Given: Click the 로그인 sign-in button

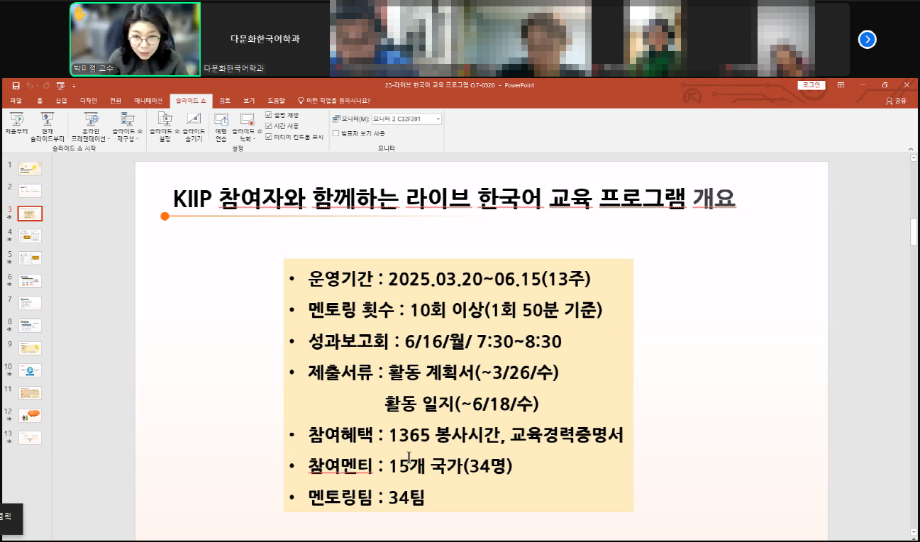Looking at the screenshot, I should click(811, 86).
